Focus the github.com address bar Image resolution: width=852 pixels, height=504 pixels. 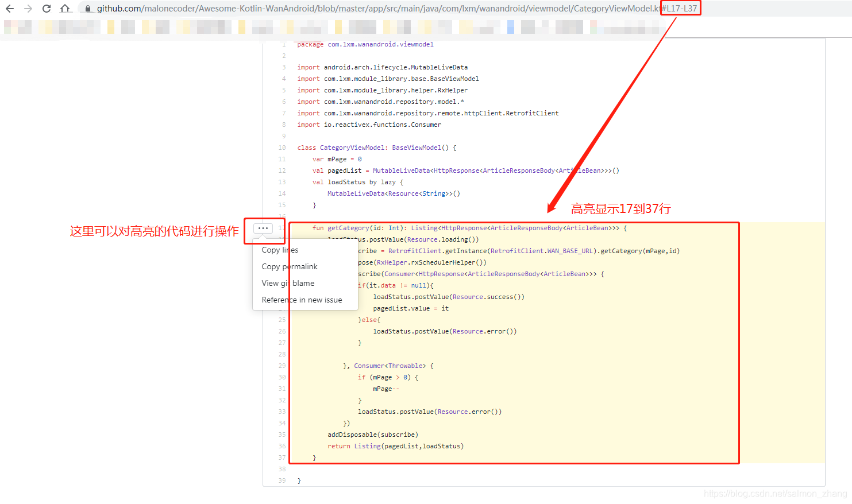pyautogui.click(x=396, y=9)
